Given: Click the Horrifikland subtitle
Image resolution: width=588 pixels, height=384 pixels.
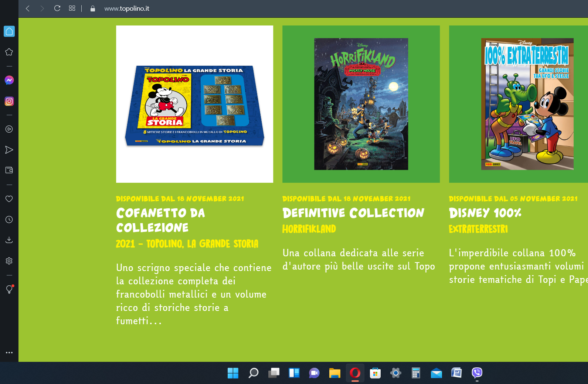Looking at the screenshot, I should (x=309, y=229).
